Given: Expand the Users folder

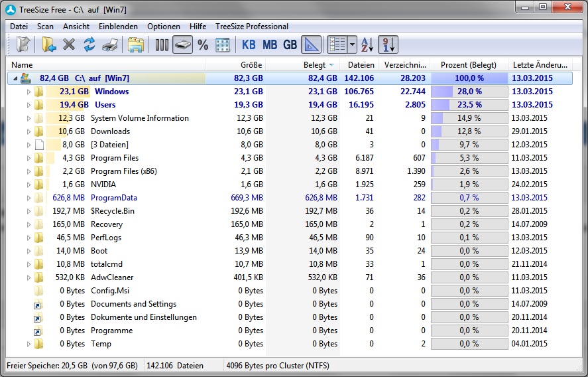Looking at the screenshot, I should pyautogui.click(x=29, y=105).
